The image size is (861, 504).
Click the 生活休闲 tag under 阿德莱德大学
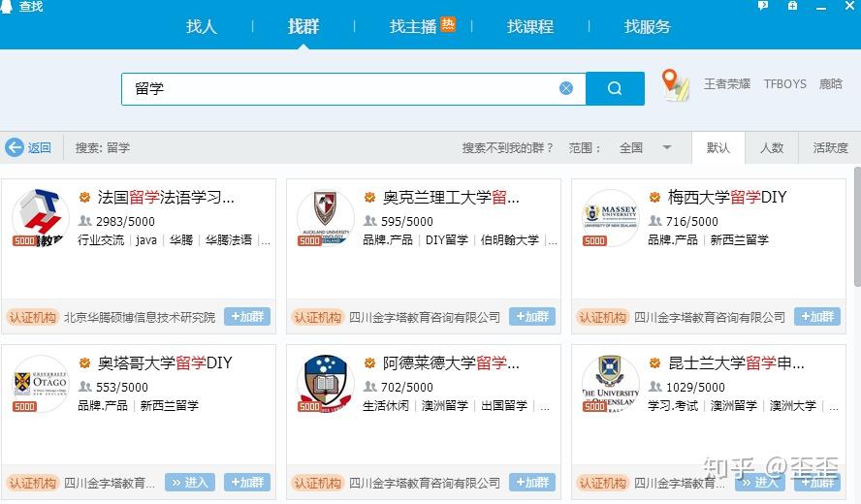tap(386, 406)
